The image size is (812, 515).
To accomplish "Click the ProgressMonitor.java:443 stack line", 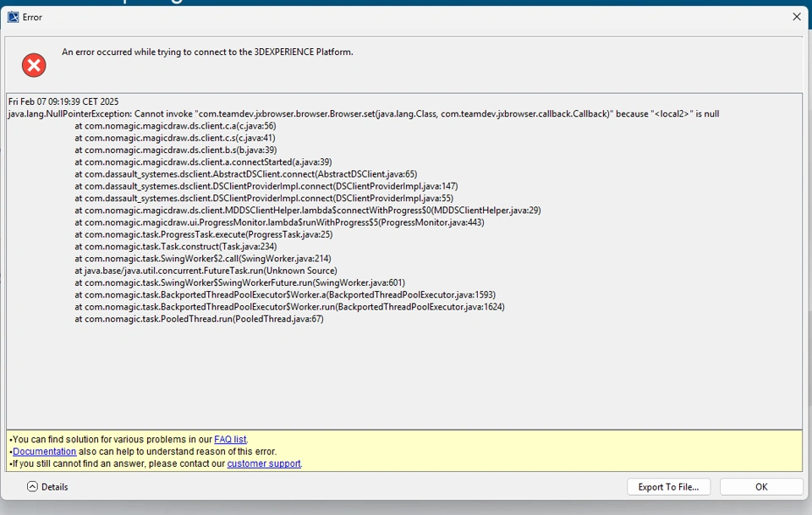I will 279,222.
